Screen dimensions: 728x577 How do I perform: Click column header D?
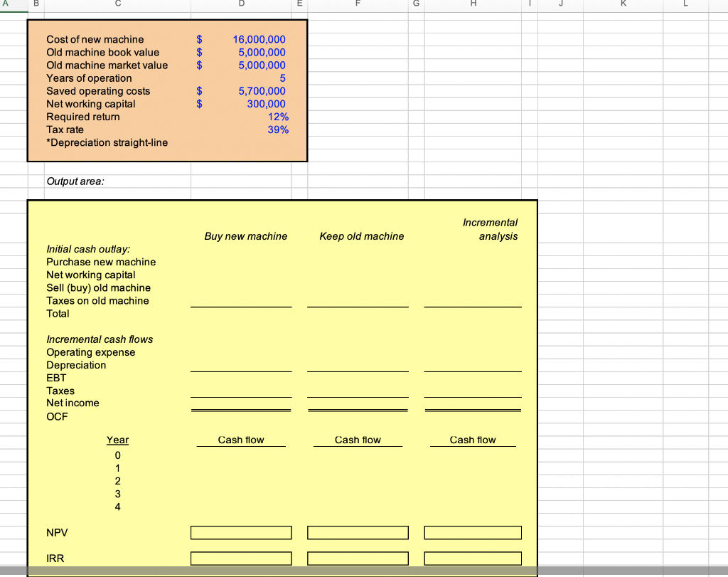click(241, 4)
